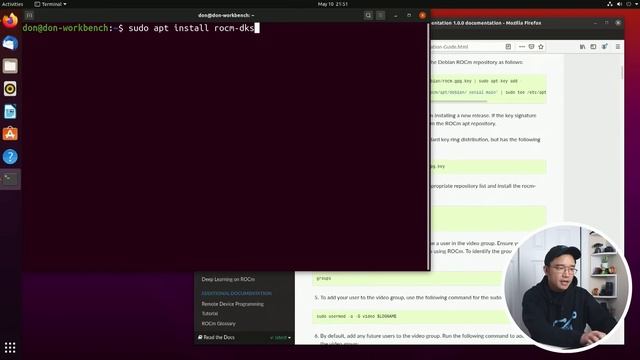Click the code block horizontal scrollbar
640x360 pixels.
pyautogui.click(x=458, y=101)
